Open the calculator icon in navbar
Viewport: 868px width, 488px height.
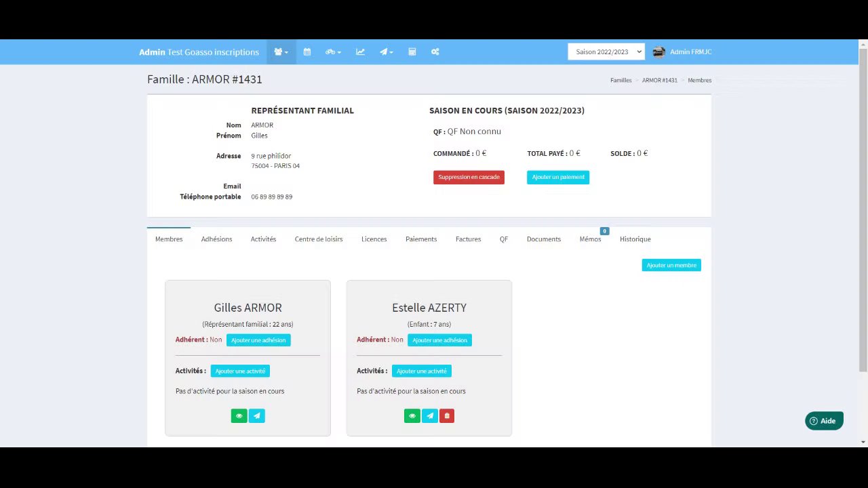click(x=412, y=52)
